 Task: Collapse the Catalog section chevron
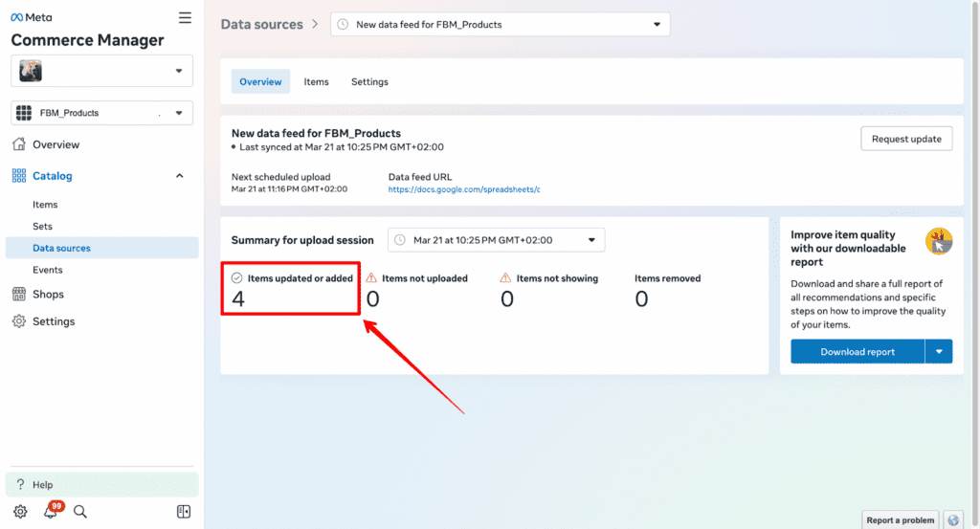[179, 176]
